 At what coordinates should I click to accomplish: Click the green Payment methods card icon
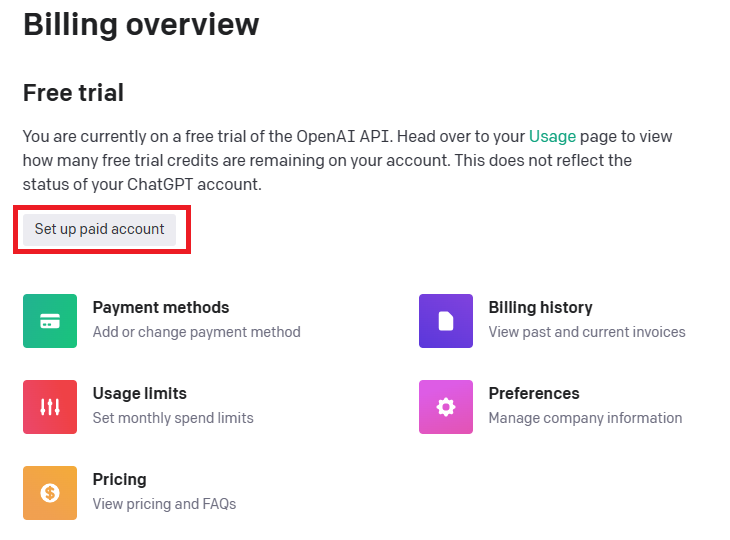(x=50, y=321)
